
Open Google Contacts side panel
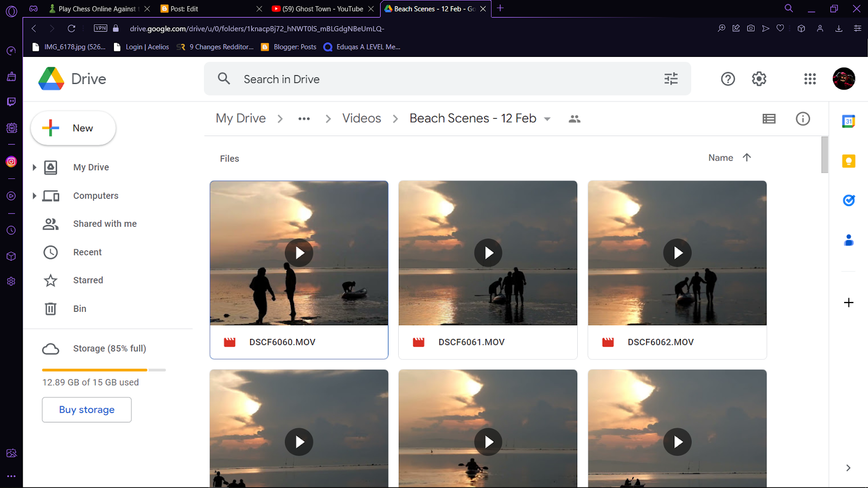(x=848, y=240)
